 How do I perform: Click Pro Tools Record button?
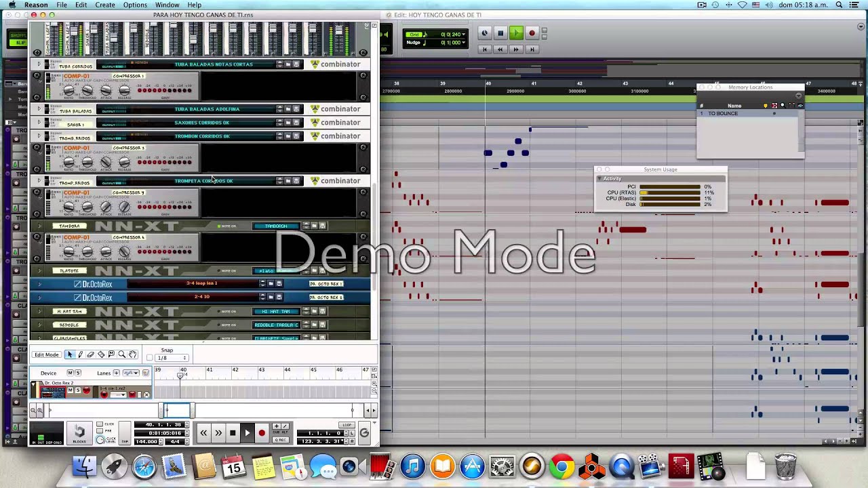point(532,33)
